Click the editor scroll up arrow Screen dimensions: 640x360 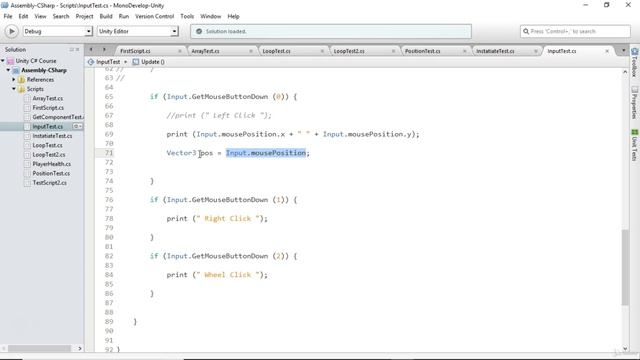click(x=625, y=72)
